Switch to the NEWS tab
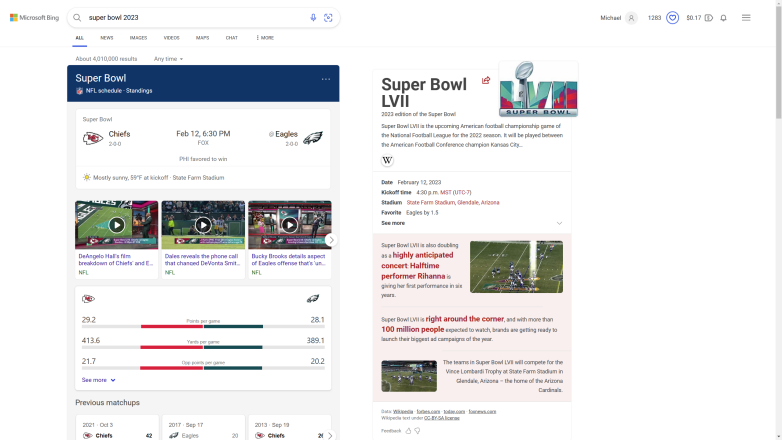 106,37
